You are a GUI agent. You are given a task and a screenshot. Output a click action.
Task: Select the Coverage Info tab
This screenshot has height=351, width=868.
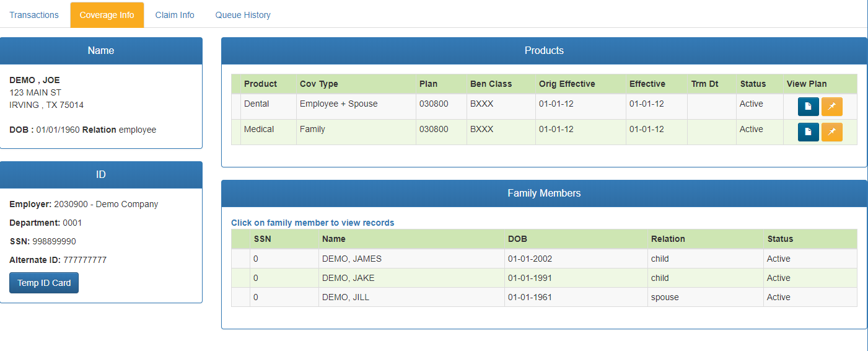tap(107, 15)
